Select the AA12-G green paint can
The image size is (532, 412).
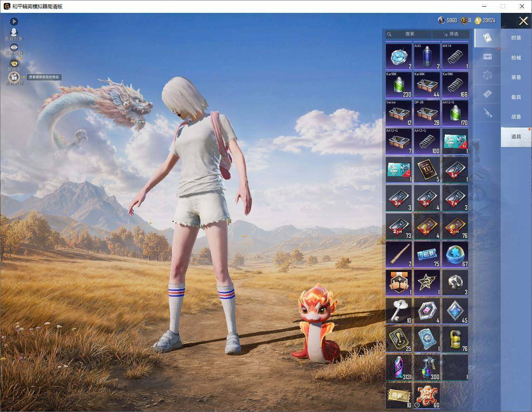[455, 113]
